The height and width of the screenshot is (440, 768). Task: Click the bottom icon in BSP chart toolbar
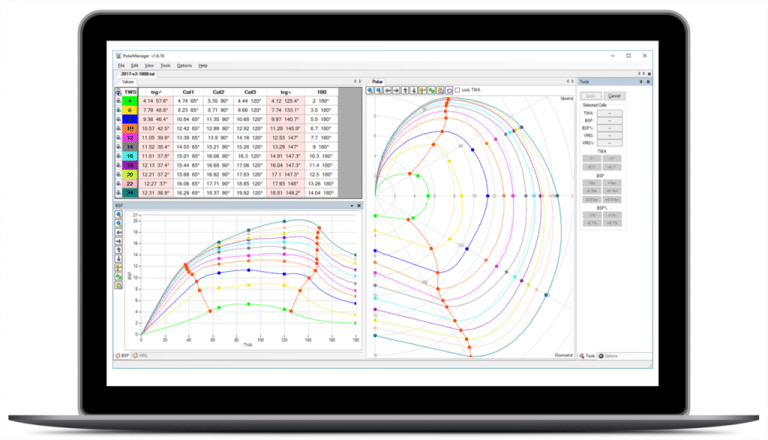(x=119, y=287)
